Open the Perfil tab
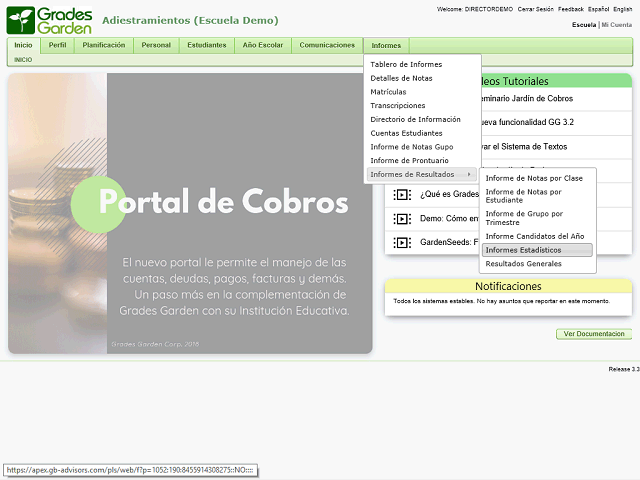 pos(57,45)
